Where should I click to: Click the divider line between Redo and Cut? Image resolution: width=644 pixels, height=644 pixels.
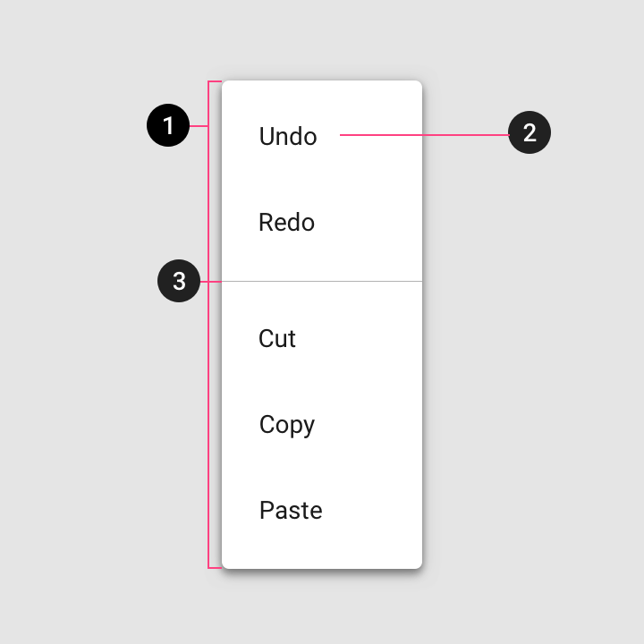click(x=322, y=282)
